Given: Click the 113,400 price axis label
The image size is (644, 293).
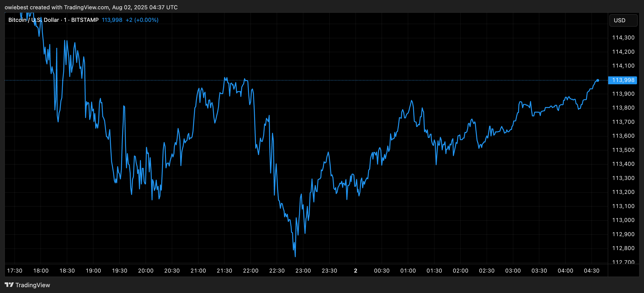Looking at the screenshot, I should [623, 164].
